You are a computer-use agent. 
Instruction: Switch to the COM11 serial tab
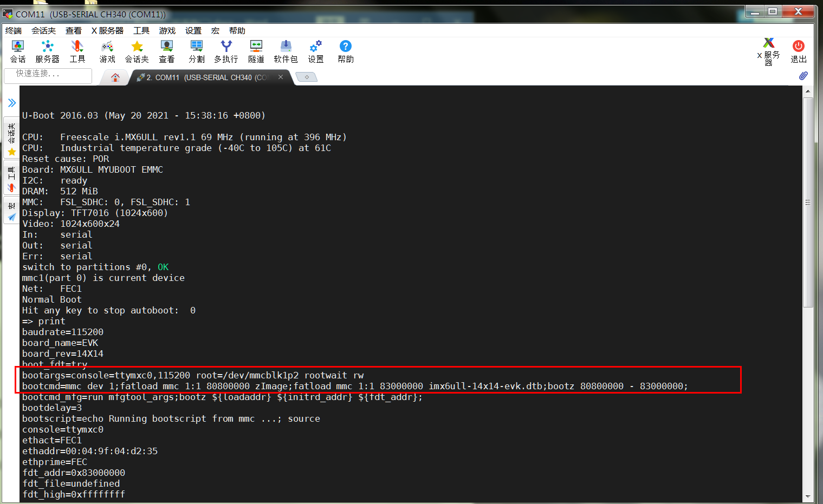[x=206, y=77]
